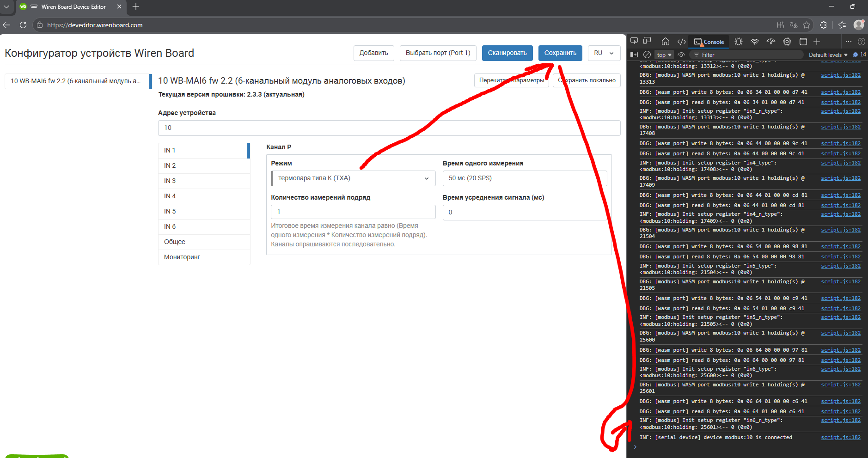This screenshot has width=868, height=458.
Task: Click the Количество измерений подряд field
Action: [x=353, y=212]
